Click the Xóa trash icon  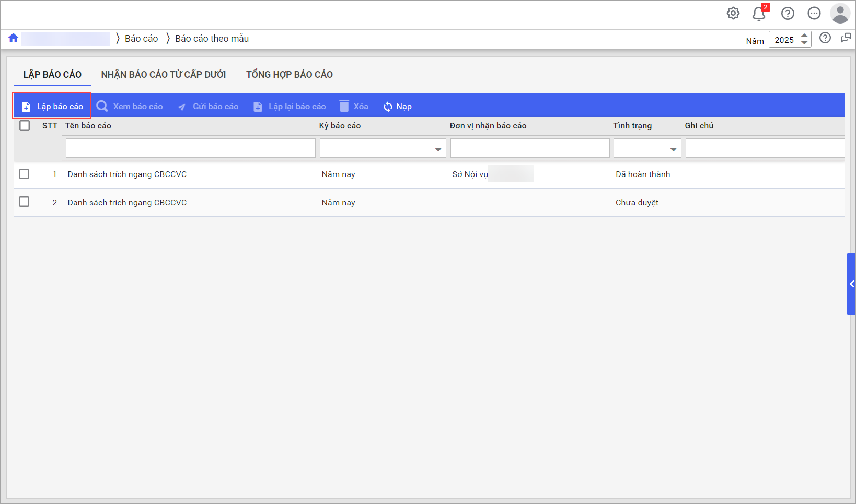pyautogui.click(x=344, y=106)
